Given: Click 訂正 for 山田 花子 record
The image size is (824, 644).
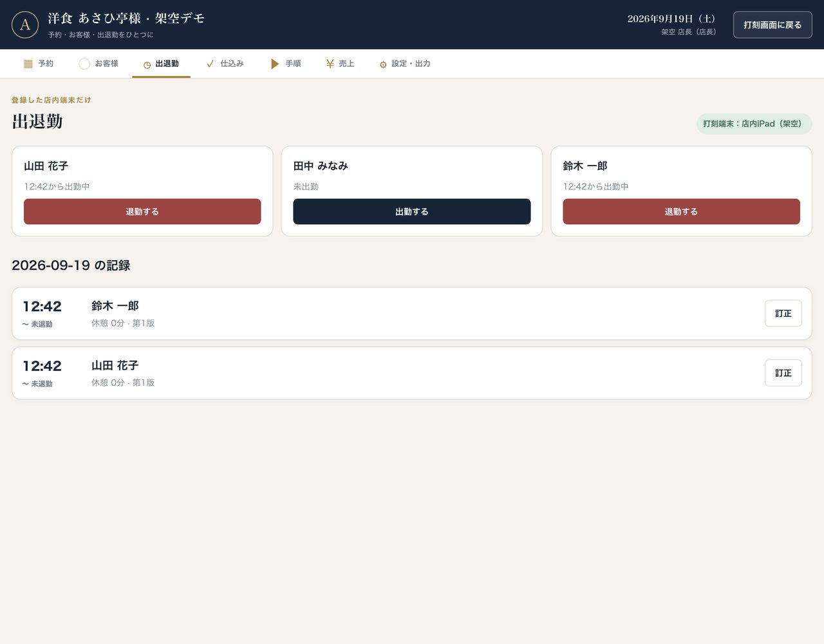Looking at the screenshot, I should [783, 373].
